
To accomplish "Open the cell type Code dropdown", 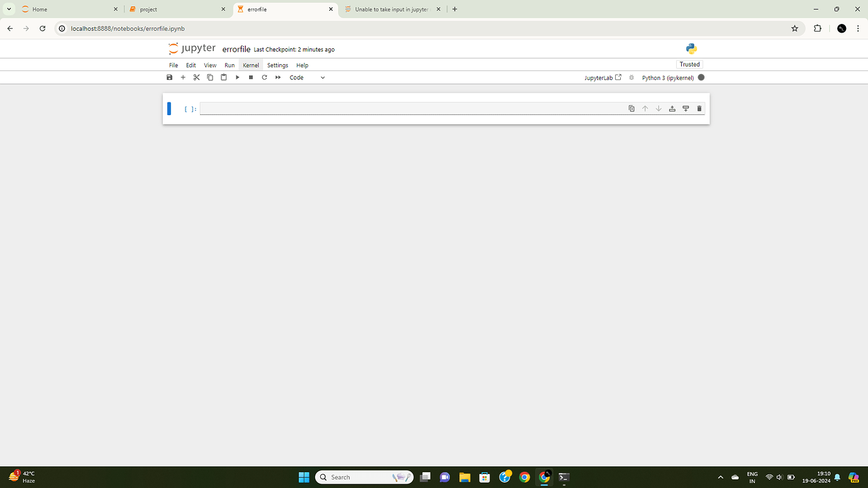I will 307,77.
